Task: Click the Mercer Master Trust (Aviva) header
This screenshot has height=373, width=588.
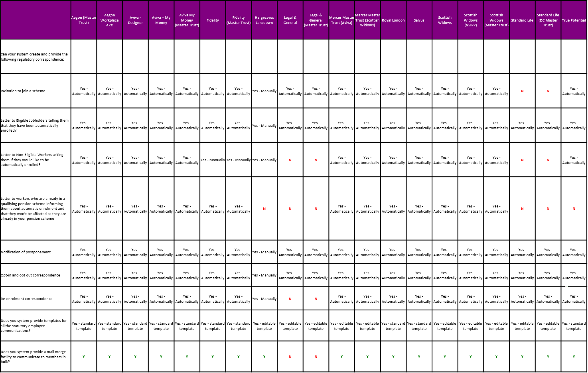Action: click(341, 20)
